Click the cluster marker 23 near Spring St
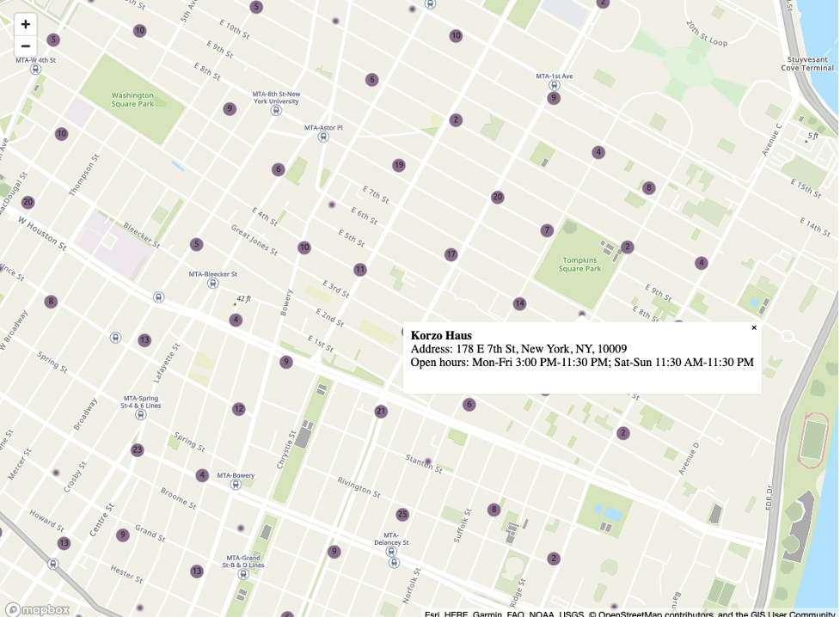Image resolution: width=840 pixels, height=617 pixels. 137,449
